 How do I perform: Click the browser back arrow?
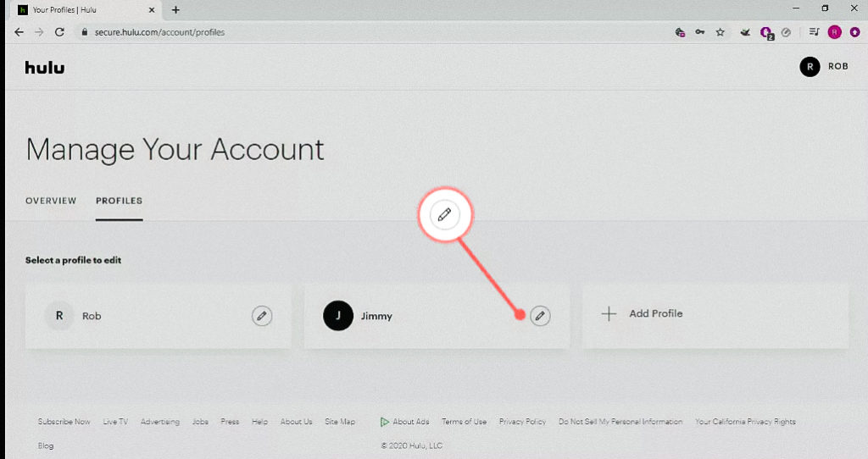[x=19, y=32]
